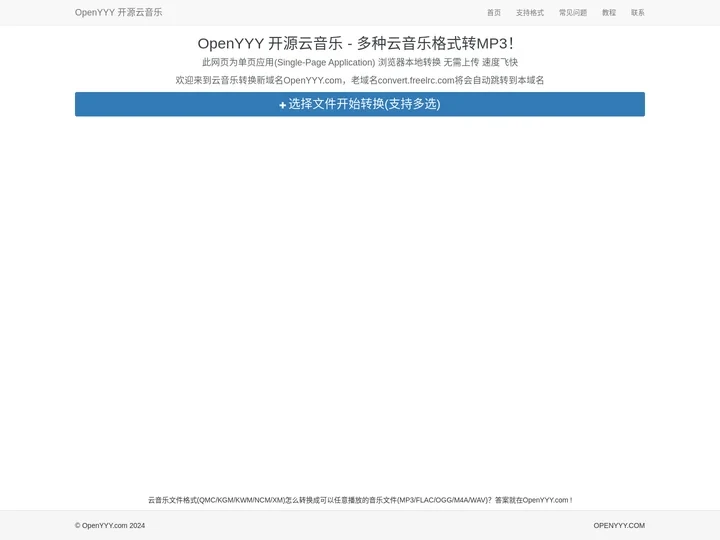Open 支持格式 navigation item
The width and height of the screenshot is (720, 540).
click(x=529, y=13)
